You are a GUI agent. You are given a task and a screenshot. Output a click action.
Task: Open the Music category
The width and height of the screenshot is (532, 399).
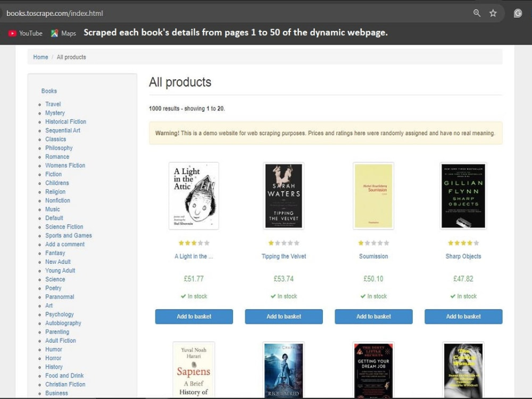(53, 209)
